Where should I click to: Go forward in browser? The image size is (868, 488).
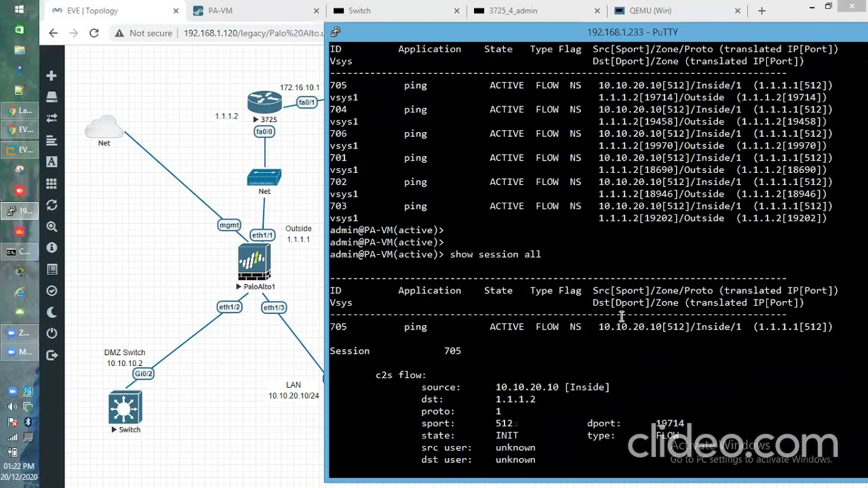pos(73,33)
